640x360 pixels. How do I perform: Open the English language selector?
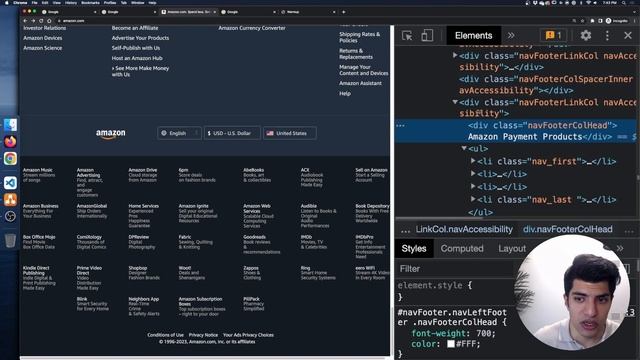point(179,133)
